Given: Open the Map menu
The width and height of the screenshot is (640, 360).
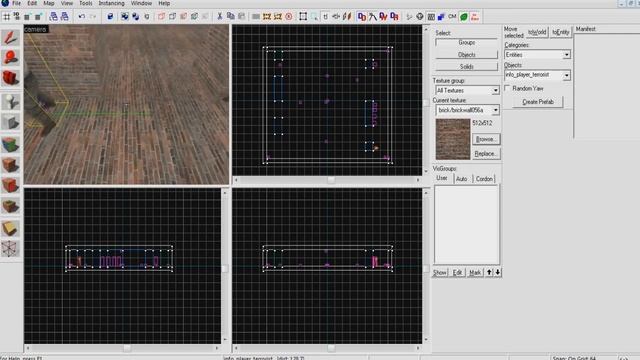Looking at the screenshot, I should tap(49, 3).
